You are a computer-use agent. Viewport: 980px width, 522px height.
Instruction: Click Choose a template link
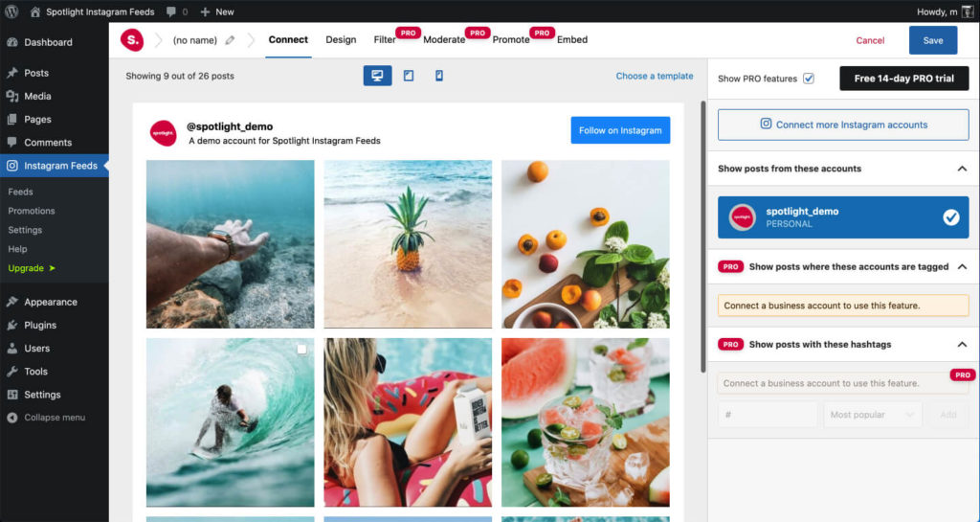click(655, 76)
